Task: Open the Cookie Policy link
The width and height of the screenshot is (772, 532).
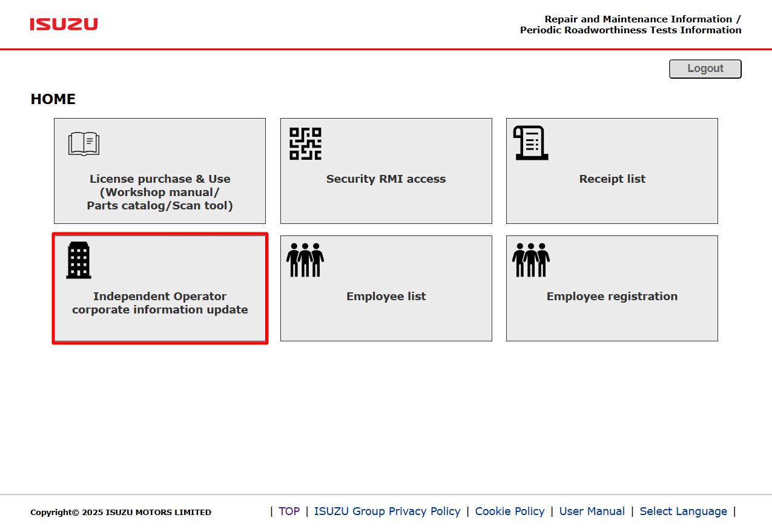Action: click(x=510, y=511)
